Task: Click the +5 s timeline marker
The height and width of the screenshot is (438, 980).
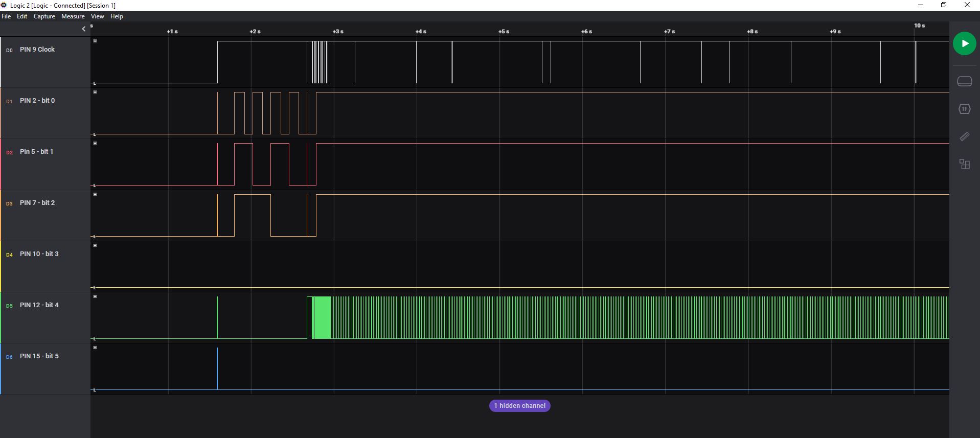Action: tap(504, 32)
